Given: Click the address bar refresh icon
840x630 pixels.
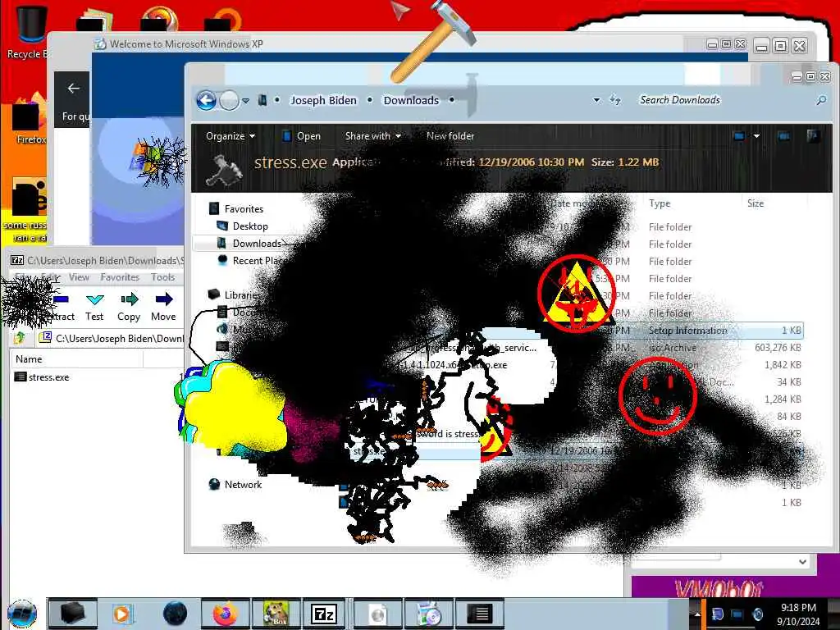Looking at the screenshot, I should click(x=615, y=100).
